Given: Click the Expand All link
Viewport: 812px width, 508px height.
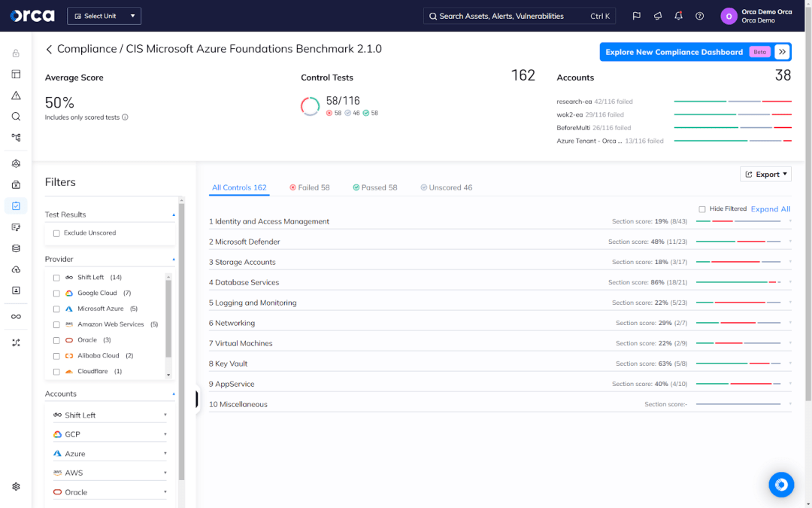Looking at the screenshot, I should (x=771, y=209).
